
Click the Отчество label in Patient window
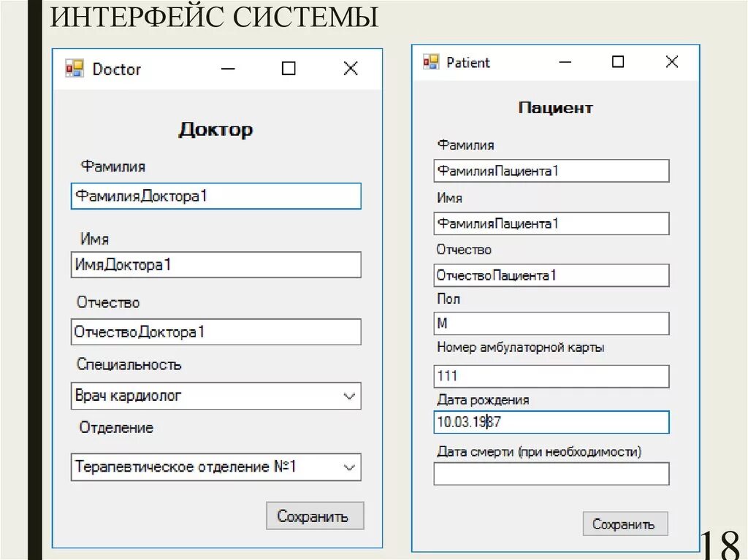[x=464, y=250]
